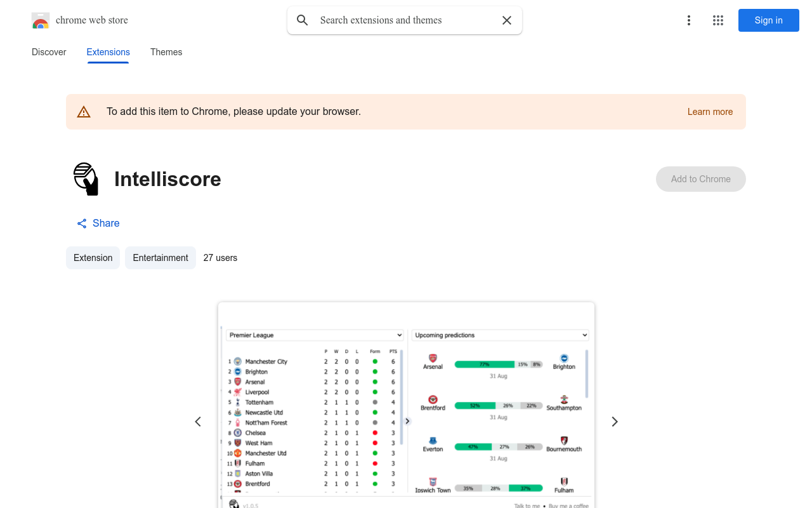Click the Brentford crest in predictions
812x508 pixels.
point(433,399)
